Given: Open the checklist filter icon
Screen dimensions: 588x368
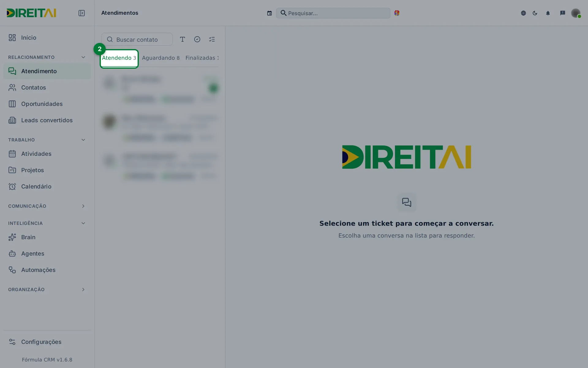Looking at the screenshot, I should tap(212, 39).
